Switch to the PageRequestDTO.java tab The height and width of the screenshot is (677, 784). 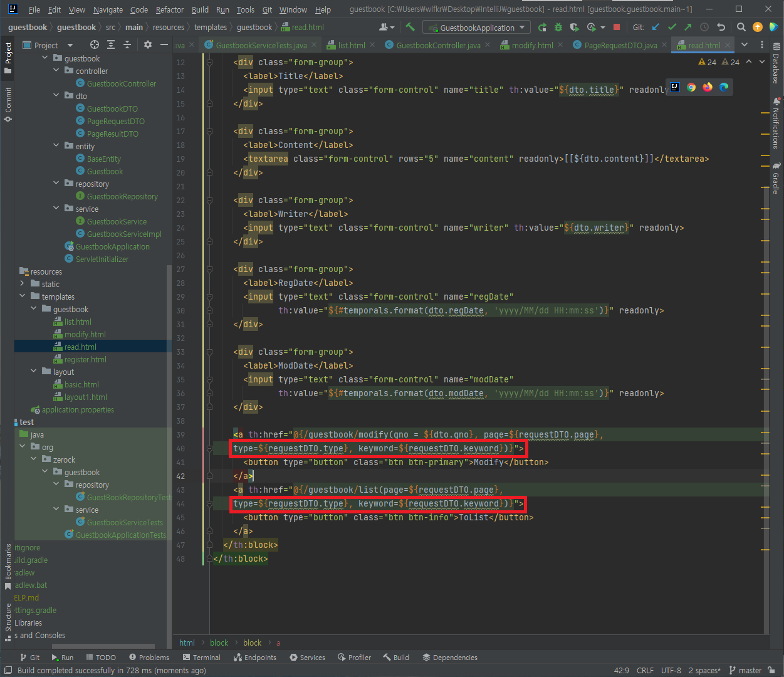(x=620, y=45)
